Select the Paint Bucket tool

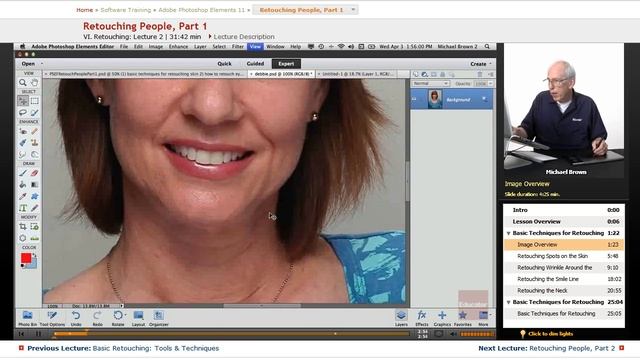coord(23,184)
